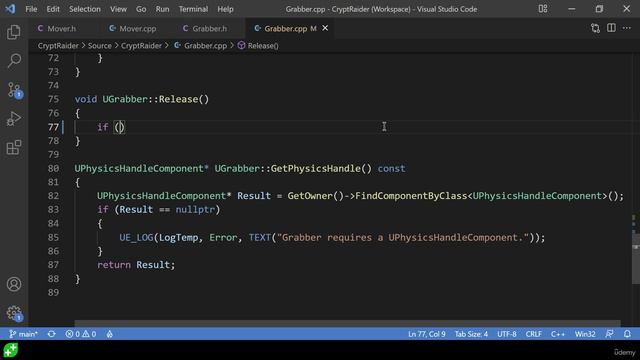
Task: Open the Extensions view
Action: 14,147
